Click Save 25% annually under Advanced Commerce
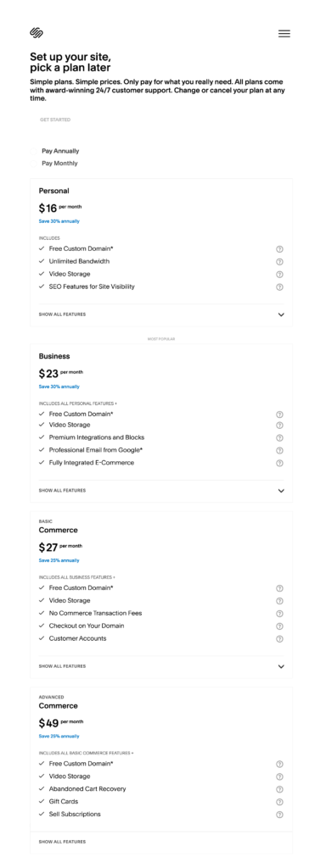This screenshot has width=326, height=868. 59,737
